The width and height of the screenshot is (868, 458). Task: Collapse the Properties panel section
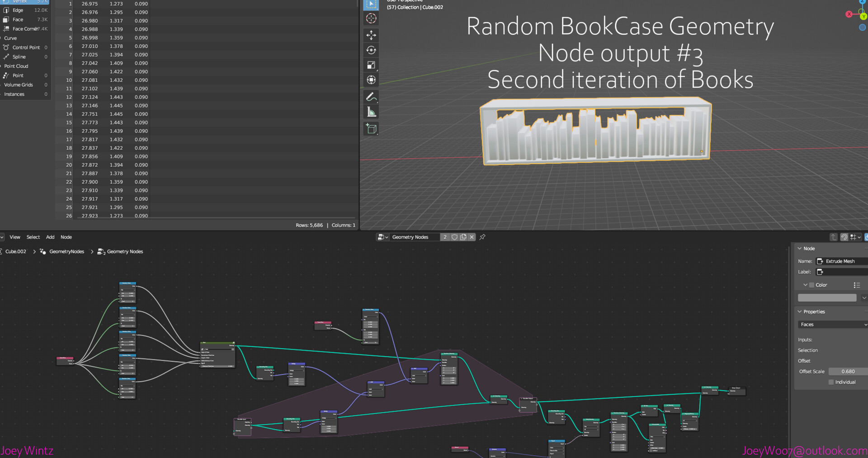click(799, 312)
